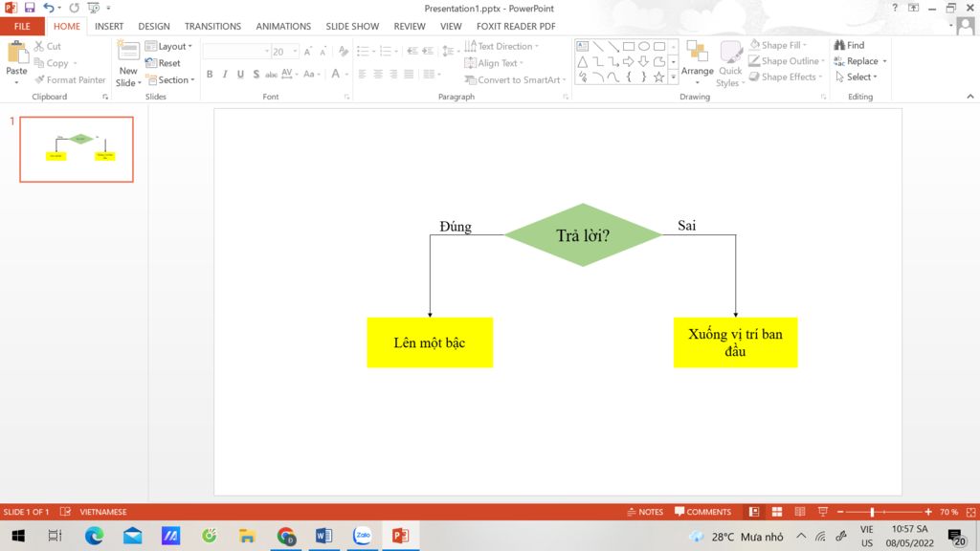Open Quick Styles gallery
The height and width of the screenshot is (551, 980).
tap(730, 64)
